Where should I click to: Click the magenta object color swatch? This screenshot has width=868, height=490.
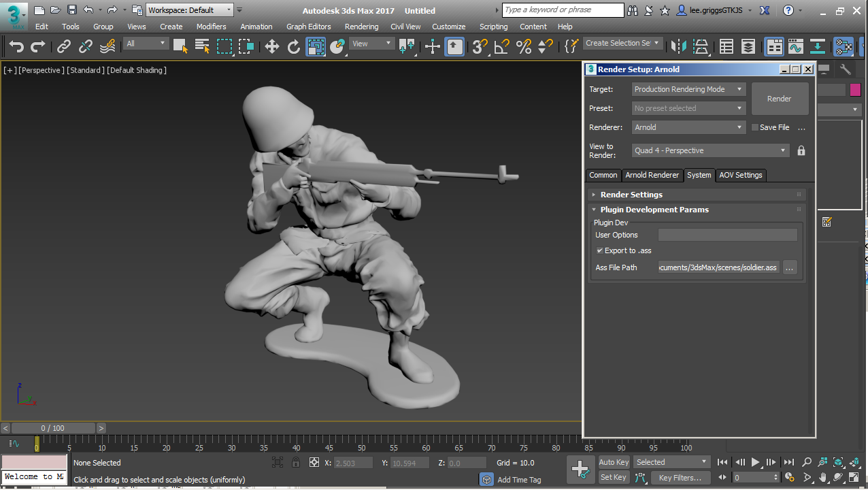(855, 90)
